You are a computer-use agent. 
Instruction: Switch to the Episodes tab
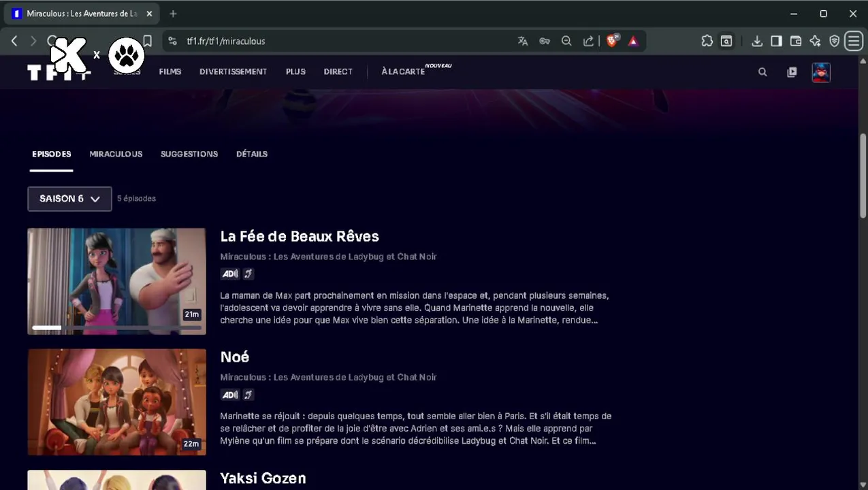point(52,154)
